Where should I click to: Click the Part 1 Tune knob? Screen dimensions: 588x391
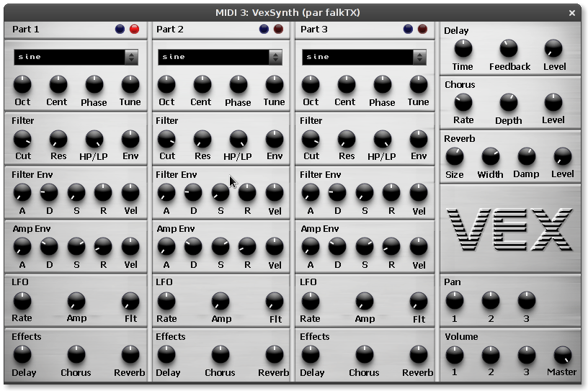pyautogui.click(x=130, y=84)
